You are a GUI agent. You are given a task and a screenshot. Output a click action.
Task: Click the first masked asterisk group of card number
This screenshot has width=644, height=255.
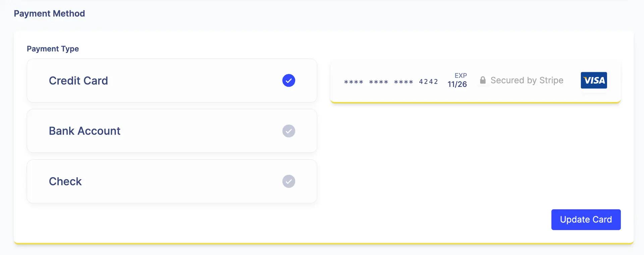[354, 82]
